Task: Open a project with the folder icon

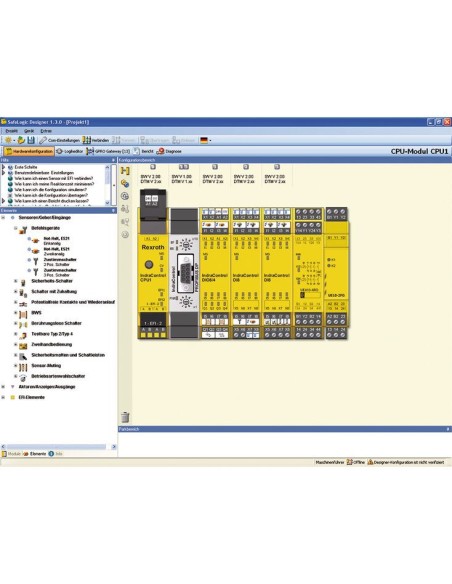Action: point(21,140)
